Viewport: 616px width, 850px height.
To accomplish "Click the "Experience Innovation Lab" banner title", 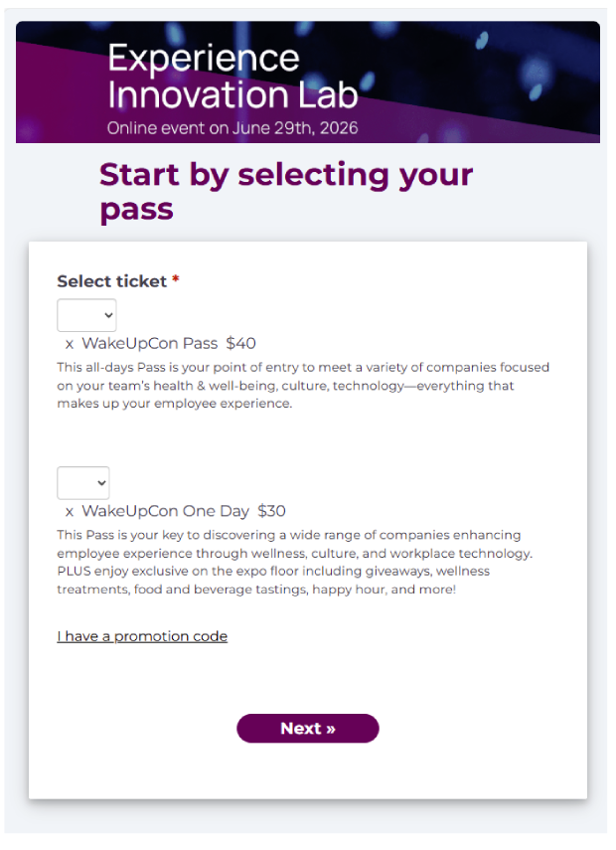I will [x=232, y=77].
